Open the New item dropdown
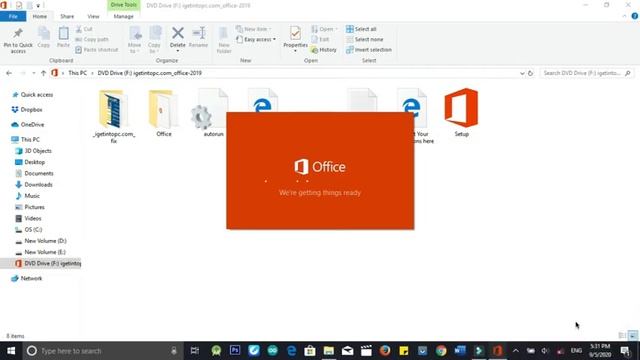Image resolution: width=640 pixels, height=360 pixels. (x=253, y=29)
